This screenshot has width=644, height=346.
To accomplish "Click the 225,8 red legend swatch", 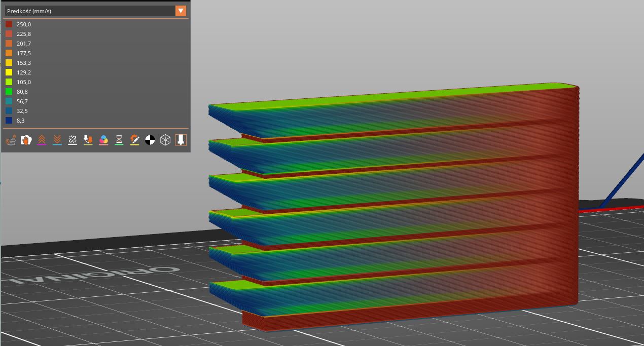I will 9,34.
